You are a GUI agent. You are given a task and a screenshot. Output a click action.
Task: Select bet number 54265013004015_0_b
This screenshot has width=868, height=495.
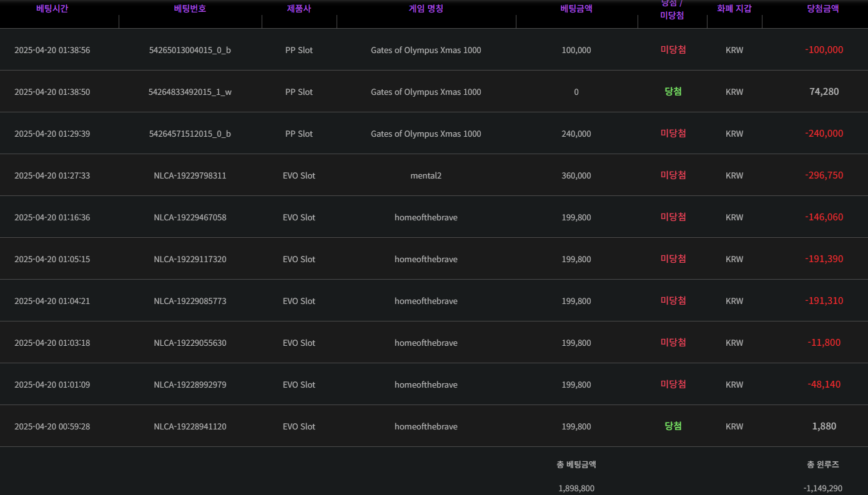pos(190,50)
